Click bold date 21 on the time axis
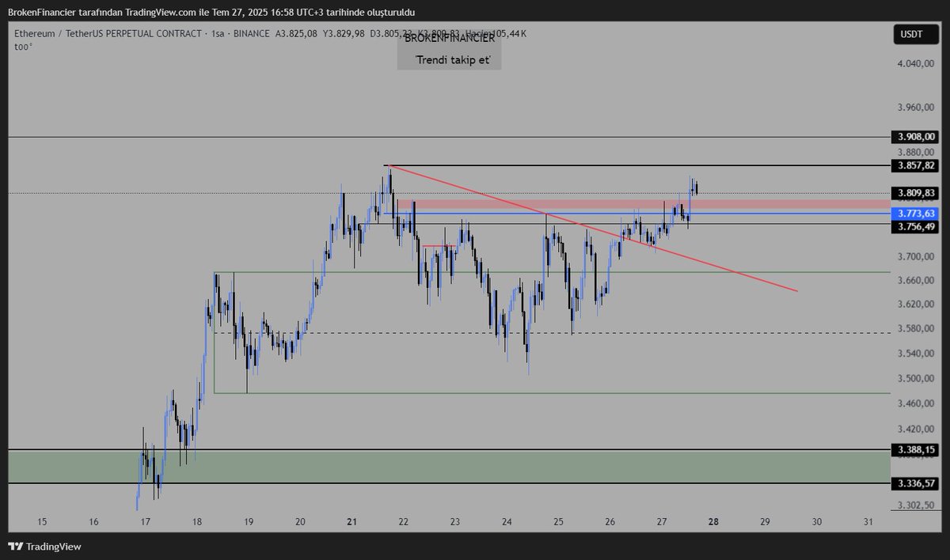The height and width of the screenshot is (560, 950). coord(352,522)
